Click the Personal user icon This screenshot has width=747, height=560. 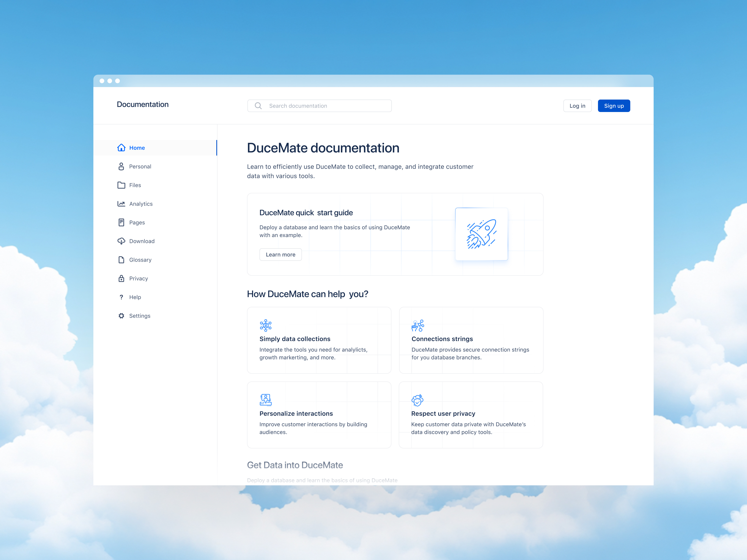(121, 166)
